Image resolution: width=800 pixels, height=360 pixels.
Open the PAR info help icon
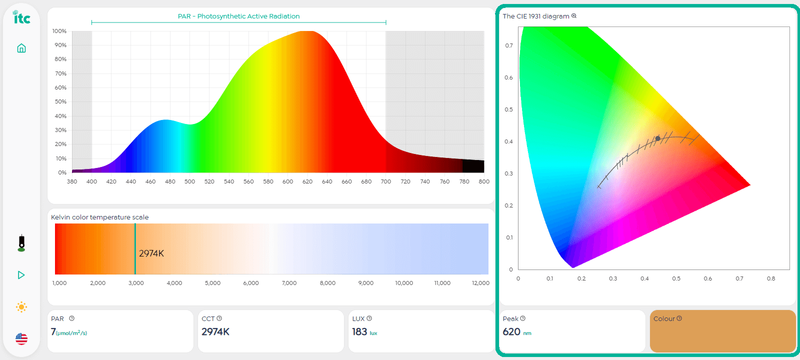pos(71,318)
